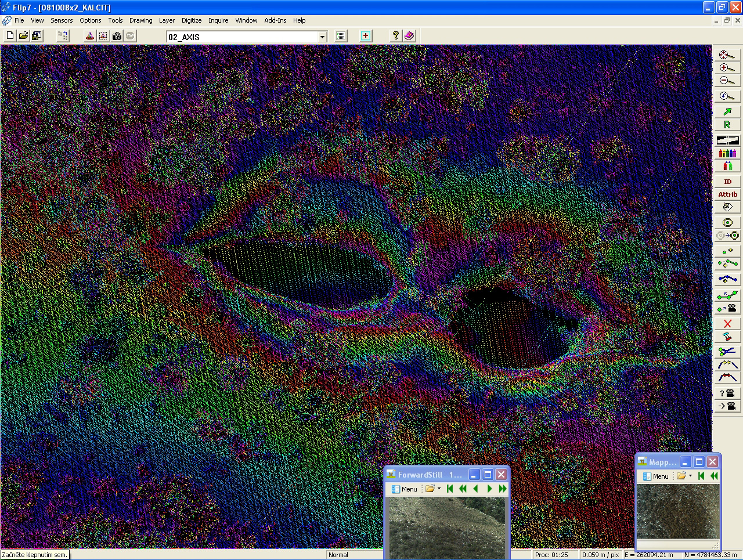Toggle the add point tool
The width and height of the screenshot is (743, 560).
[x=727, y=251]
